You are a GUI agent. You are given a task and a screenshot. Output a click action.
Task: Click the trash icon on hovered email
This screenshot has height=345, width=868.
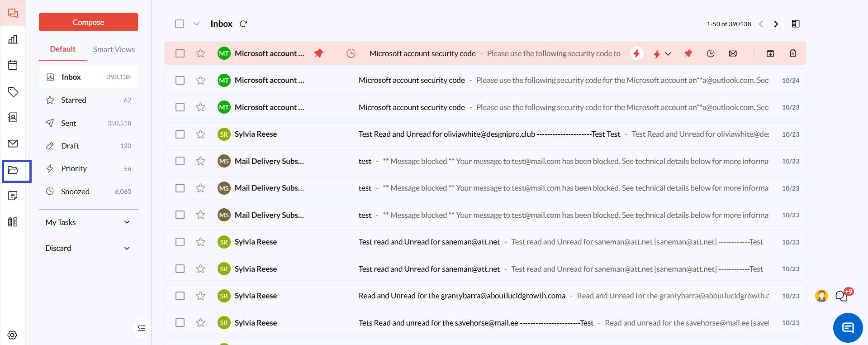click(792, 53)
